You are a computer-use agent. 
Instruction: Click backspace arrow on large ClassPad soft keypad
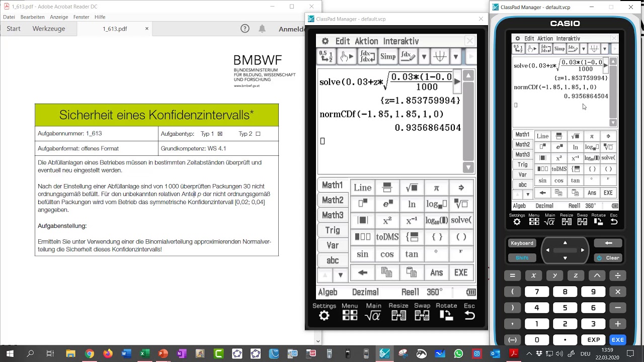[362, 273]
